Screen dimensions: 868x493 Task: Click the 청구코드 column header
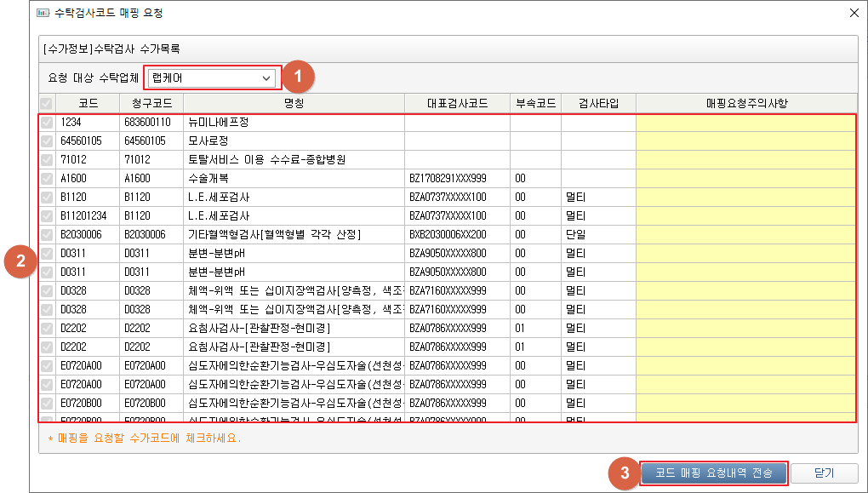pyautogui.click(x=152, y=104)
